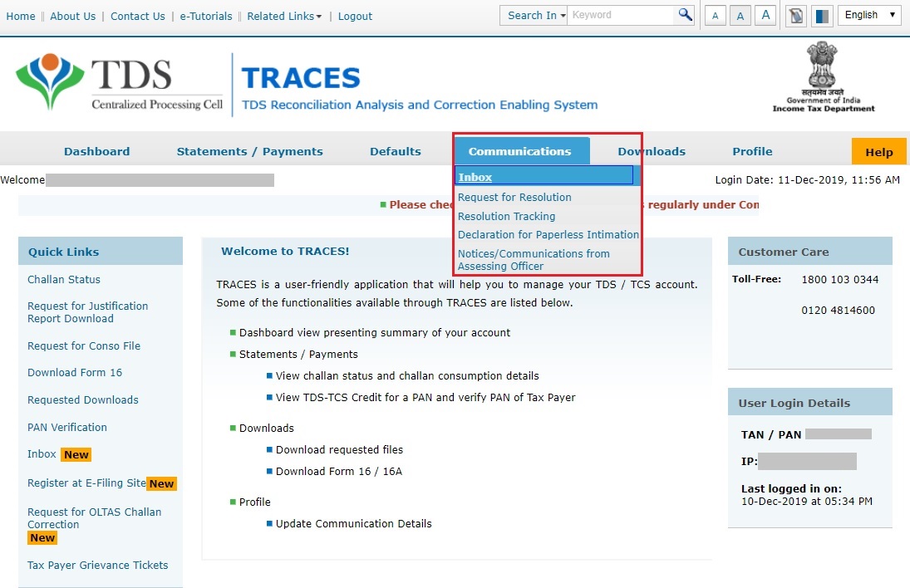Screen dimensions: 910x588
Task: Open the feedback/notepad icon near language selector
Action: pos(795,16)
